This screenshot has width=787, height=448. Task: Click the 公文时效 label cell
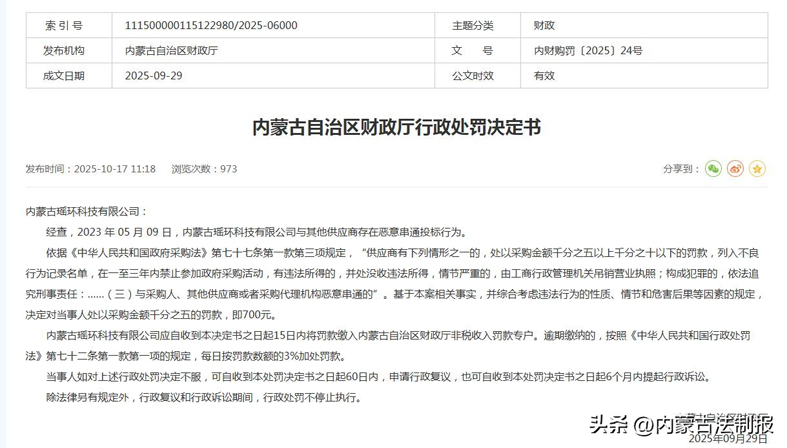click(x=477, y=76)
